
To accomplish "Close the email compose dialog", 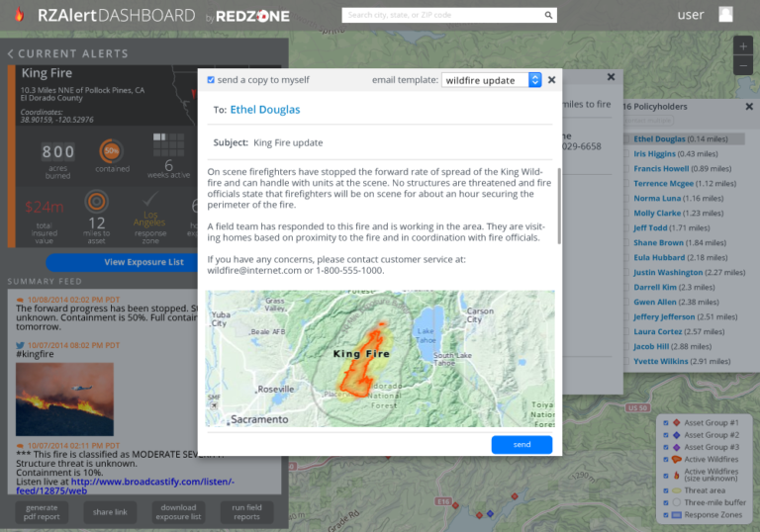I will (552, 80).
